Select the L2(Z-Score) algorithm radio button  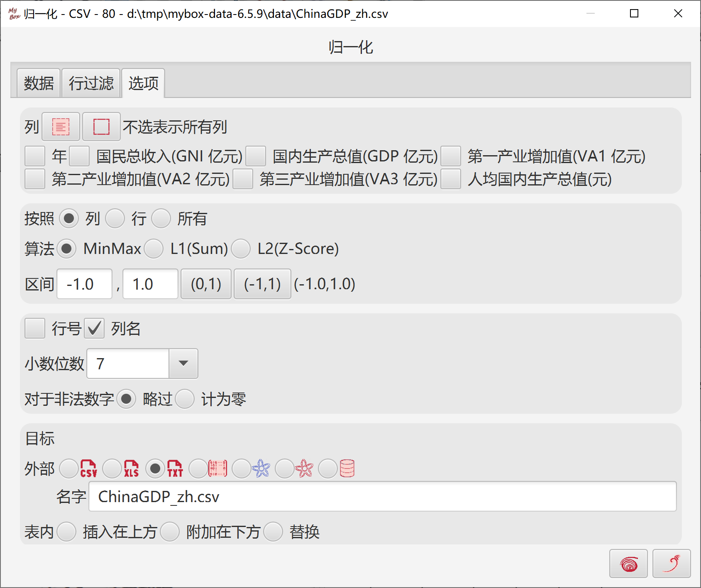tap(241, 249)
